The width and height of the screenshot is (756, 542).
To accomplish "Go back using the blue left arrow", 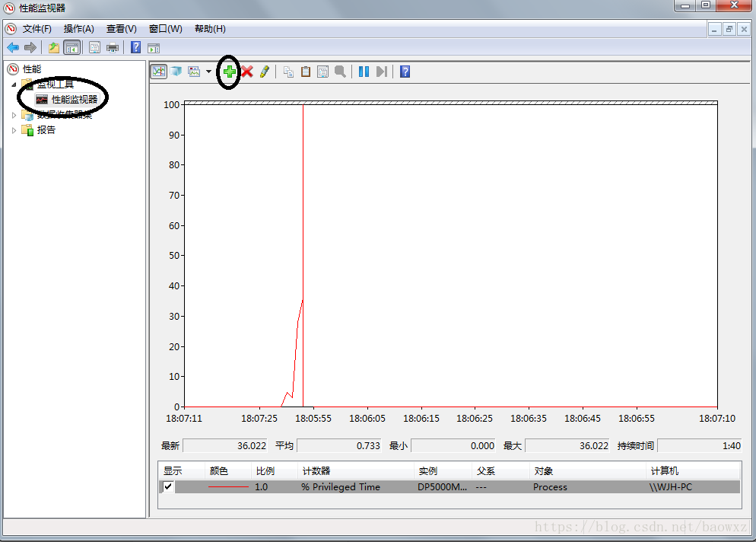I will 13,47.
